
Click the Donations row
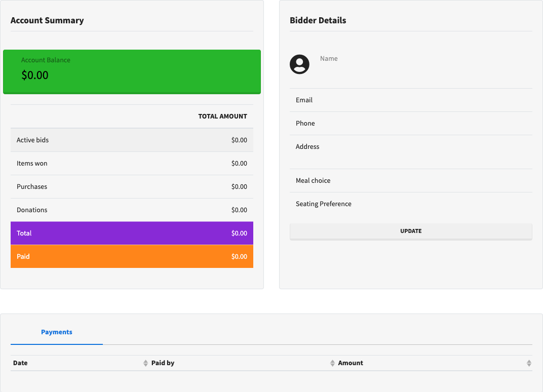[x=132, y=210]
